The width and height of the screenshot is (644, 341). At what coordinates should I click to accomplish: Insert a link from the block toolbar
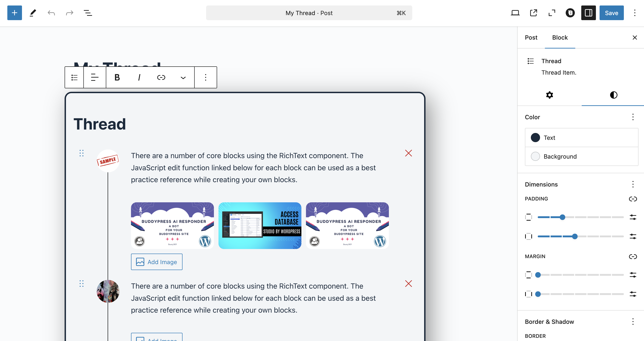(x=161, y=77)
